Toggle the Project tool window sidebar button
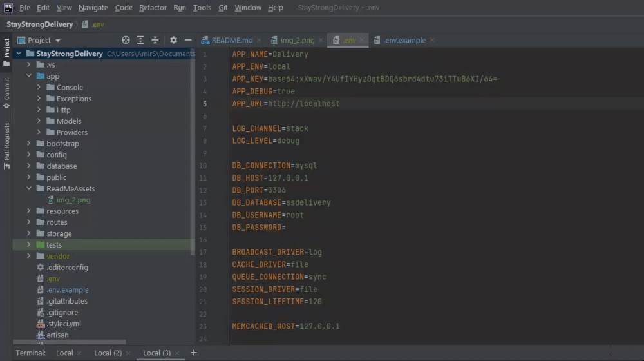 (6, 52)
